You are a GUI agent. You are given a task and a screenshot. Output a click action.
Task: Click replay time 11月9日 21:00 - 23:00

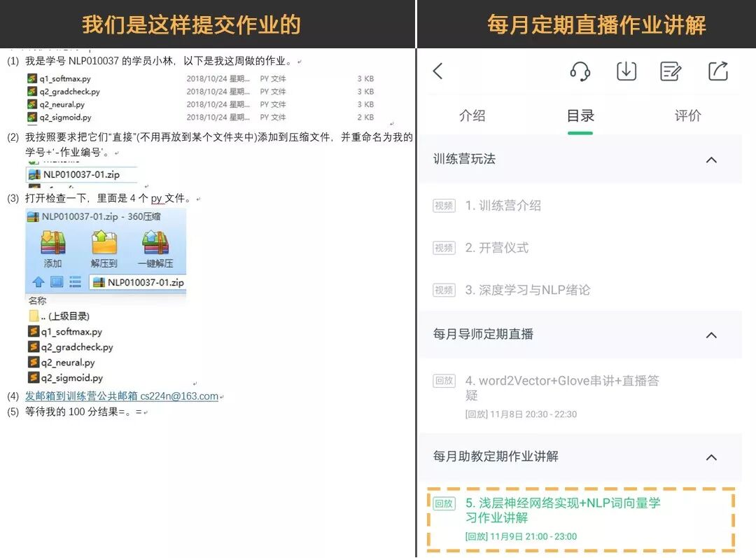pyautogui.click(x=521, y=536)
